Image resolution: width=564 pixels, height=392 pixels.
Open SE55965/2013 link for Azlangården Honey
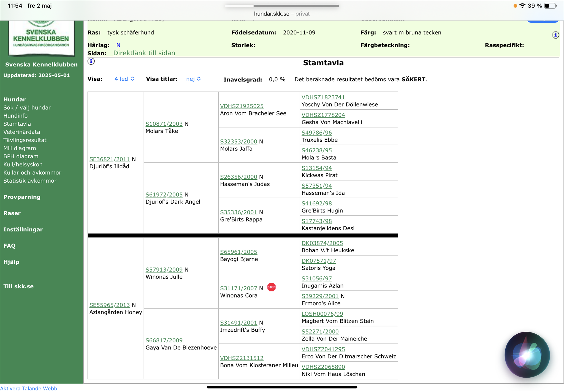coord(109,305)
